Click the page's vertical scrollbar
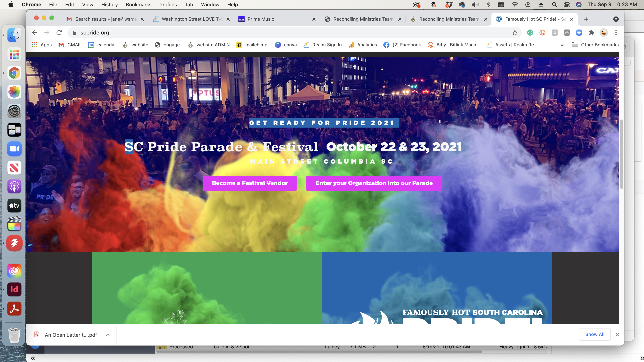The height and width of the screenshot is (362, 644). point(622,154)
